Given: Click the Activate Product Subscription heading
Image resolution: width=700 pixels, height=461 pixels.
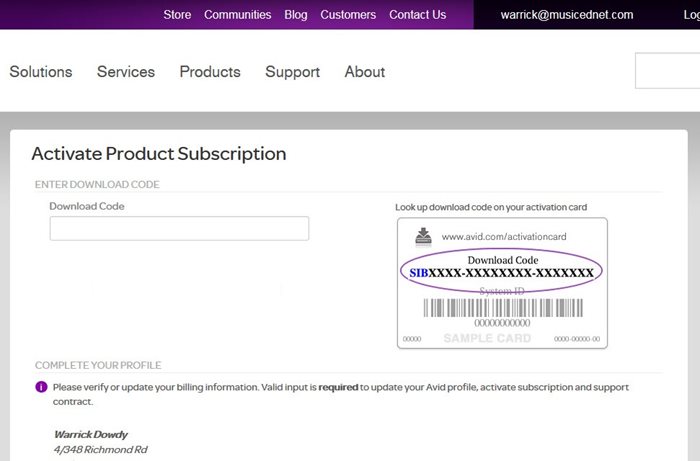Looking at the screenshot, I should coord(159,154).
